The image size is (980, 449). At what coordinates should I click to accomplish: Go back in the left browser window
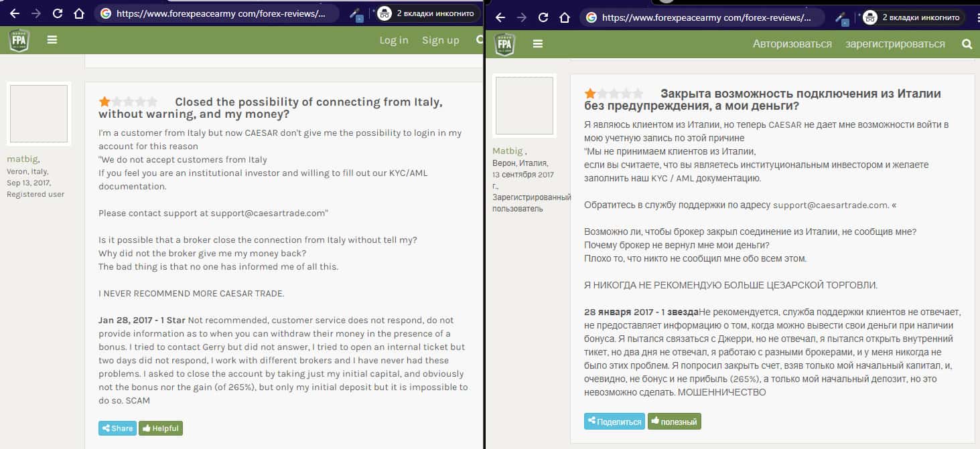[x=15, y=13]
